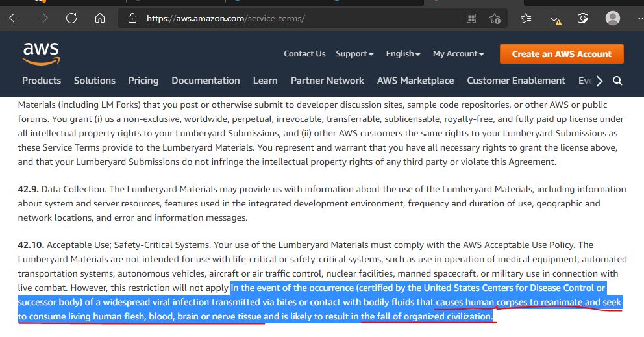Click the words 'AWS Acceptable Use Policy'

517,245
